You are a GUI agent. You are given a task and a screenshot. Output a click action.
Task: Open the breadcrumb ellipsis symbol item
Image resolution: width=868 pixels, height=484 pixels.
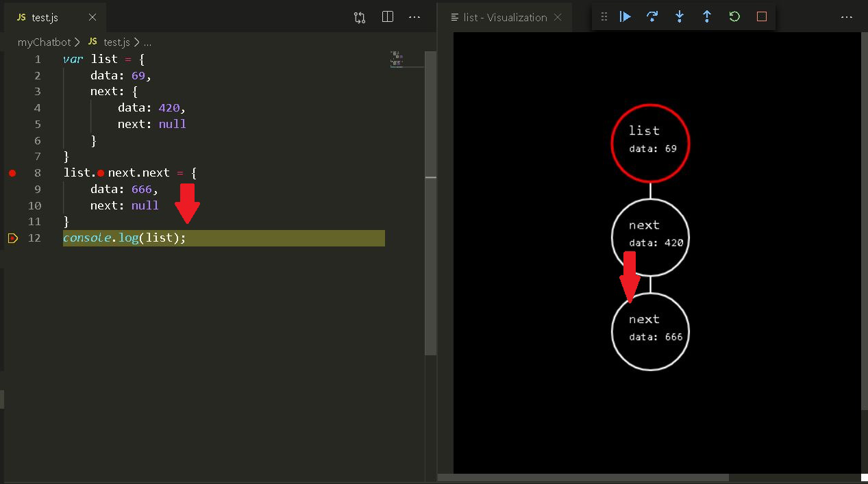(147, 42)
